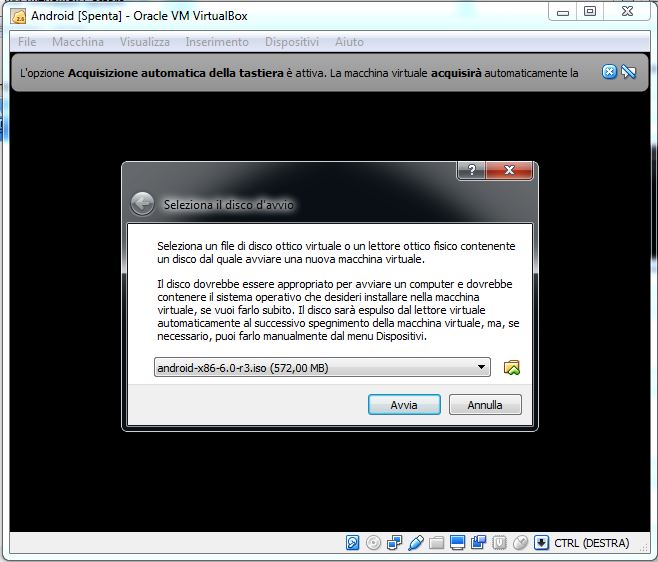Click the hard disk activity status icon
The width and height of the screenshot is (658, 562).
click(353, 543)
